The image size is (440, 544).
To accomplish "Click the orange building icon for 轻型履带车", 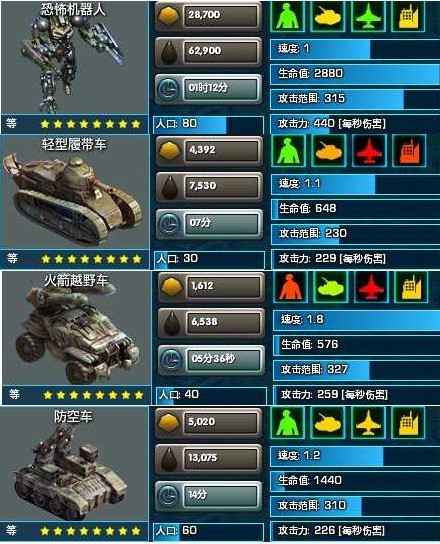I will [409, 151].
